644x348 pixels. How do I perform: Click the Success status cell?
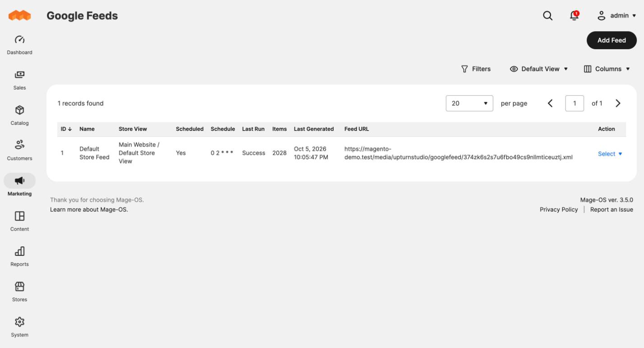[x=253, y=153]
